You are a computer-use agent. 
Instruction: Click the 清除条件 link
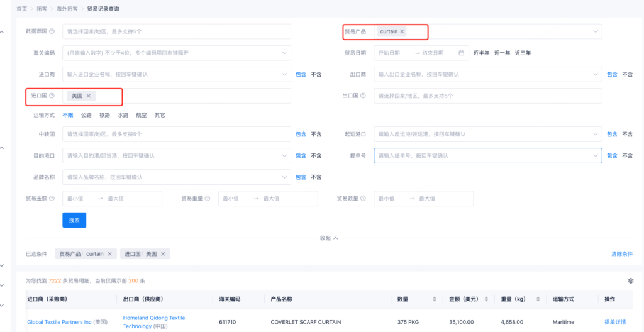coord(621,254)
